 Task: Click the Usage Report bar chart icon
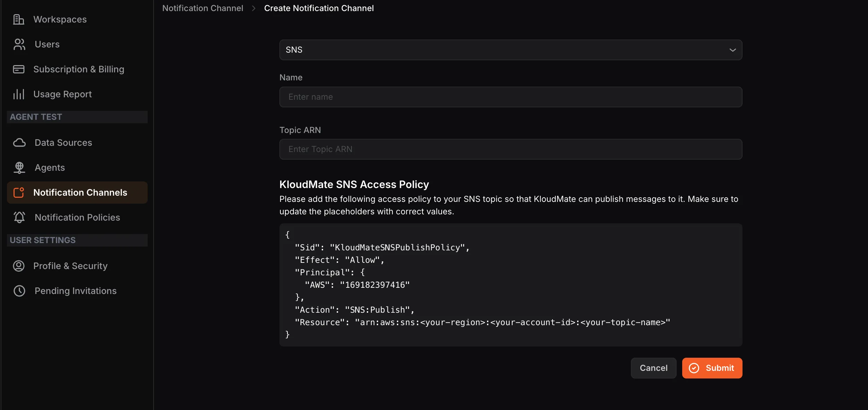[19, 94]
